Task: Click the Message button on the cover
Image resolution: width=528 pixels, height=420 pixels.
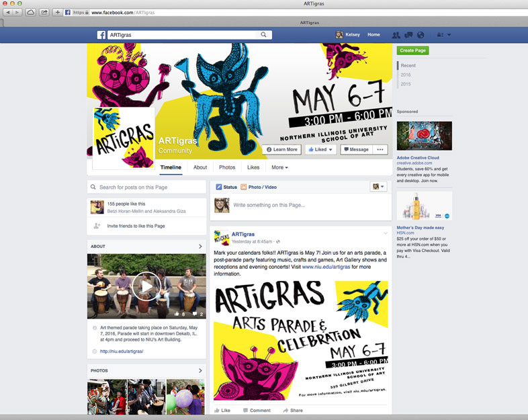Action: click(356, 150)
